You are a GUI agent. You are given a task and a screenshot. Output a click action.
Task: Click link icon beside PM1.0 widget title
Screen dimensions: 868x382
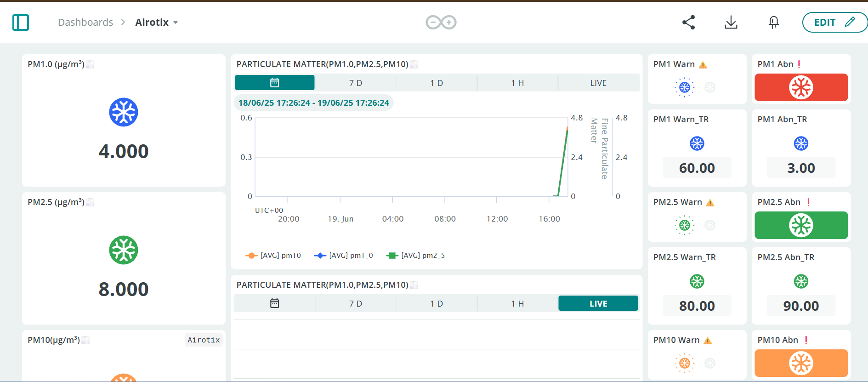point(90,64)
